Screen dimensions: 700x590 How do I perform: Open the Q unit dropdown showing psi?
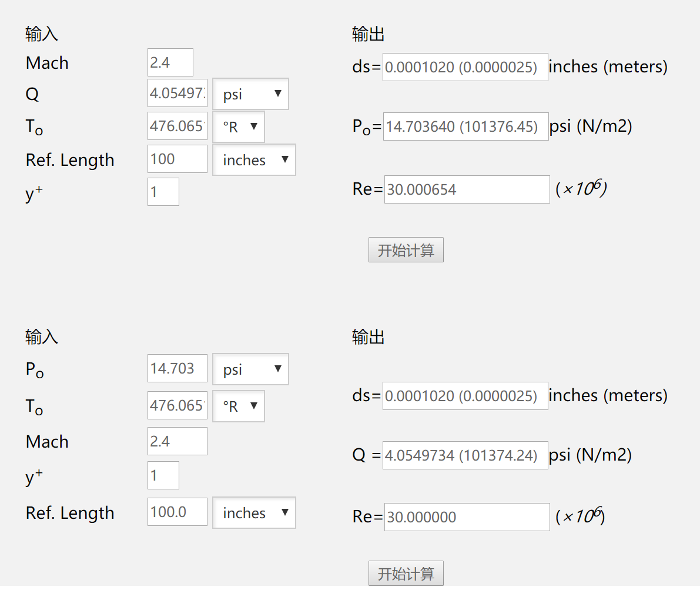tap(250, 94)
